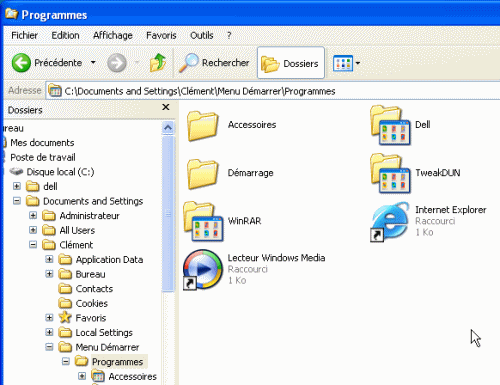Viewport: 500px width, 385px height.
Task: Open the Views icon dropdown arrow
Action: 358,63
